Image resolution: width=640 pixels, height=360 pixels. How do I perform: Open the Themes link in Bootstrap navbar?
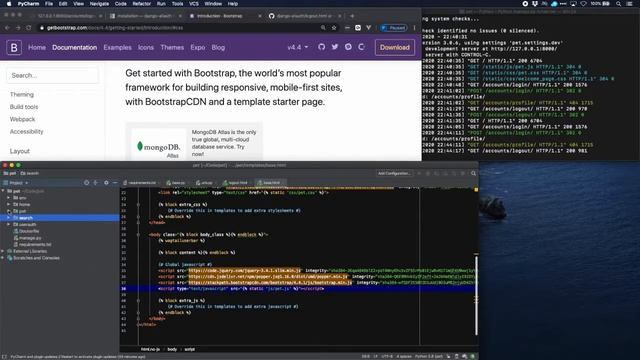point(172,47)
